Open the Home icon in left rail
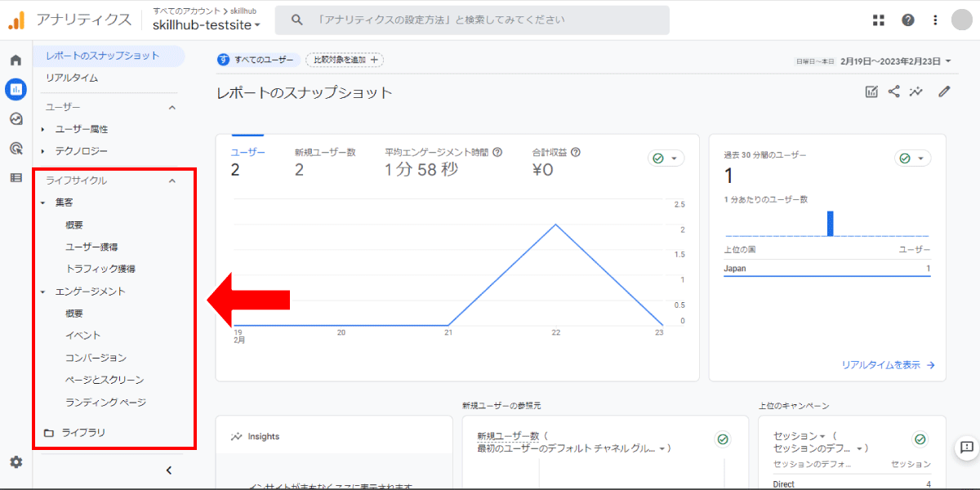This screenshot has width=980, height=490. pyautogui.click(x=16, y=60)
